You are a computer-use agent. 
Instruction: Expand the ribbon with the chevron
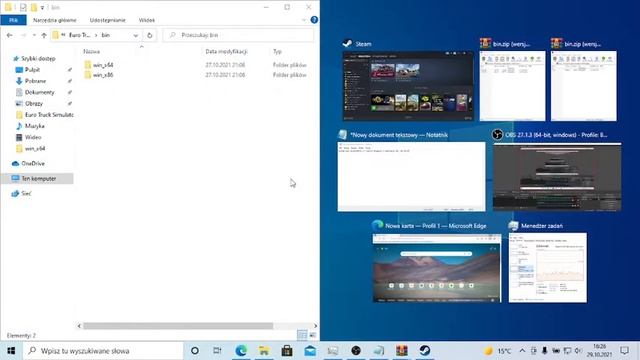click(304, 20)
